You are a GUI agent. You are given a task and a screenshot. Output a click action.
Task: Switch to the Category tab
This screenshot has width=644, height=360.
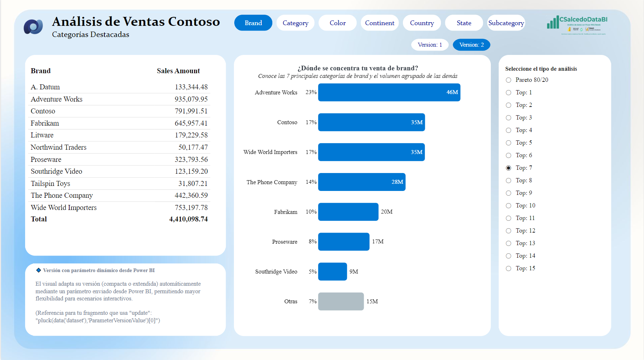(x=295, y=23)
